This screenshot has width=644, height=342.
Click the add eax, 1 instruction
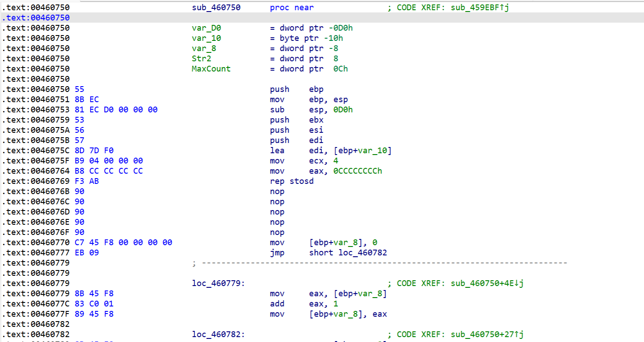click(x=304, y=304)
